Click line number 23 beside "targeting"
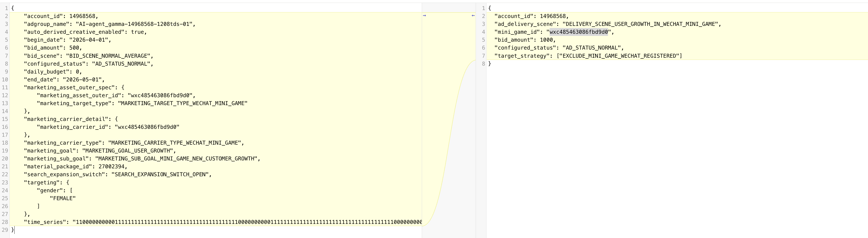This screenshot has width=868, height=238. coord(5,182)
